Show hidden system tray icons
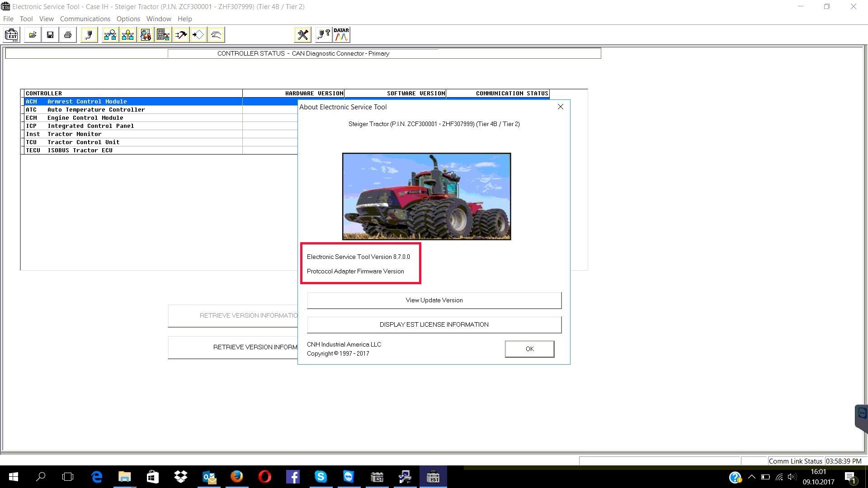 pyautogui.click(x=752, y=477)
